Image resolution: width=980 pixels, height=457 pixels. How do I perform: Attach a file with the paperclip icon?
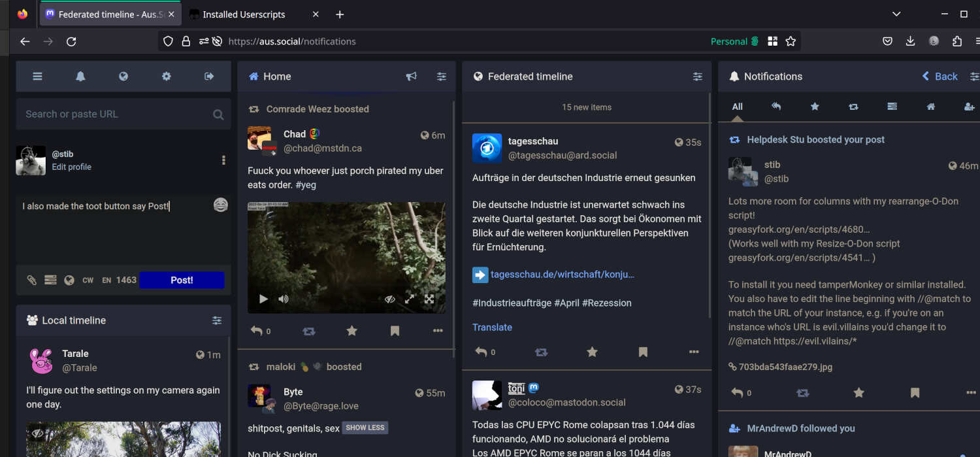[31, 280]
